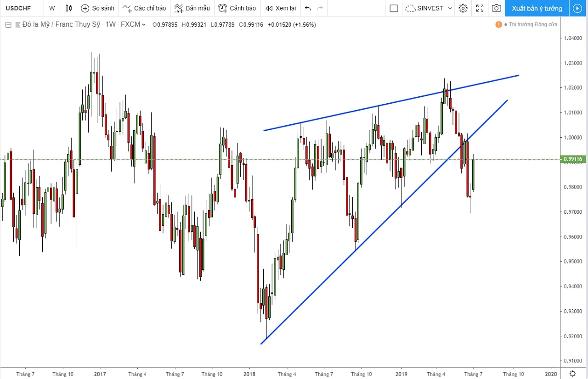Click the current price label 0.99116
Screen dimensions: 588x379
click(572, 159)
